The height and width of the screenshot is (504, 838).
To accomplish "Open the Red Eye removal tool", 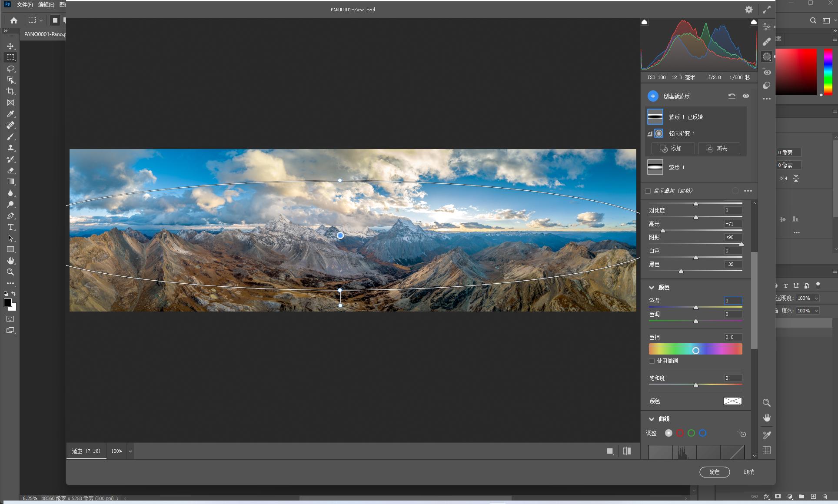I will pyautogui.click(x=767, y=72).
